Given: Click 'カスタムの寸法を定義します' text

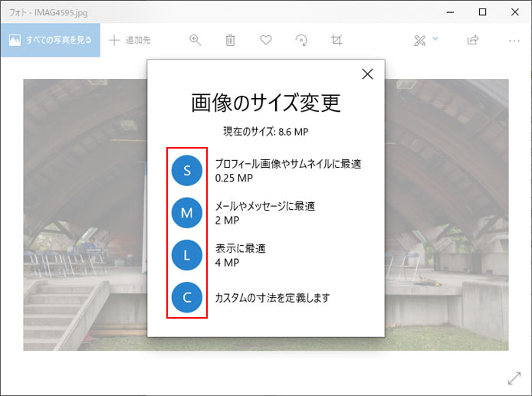Looking at the screenshot, I should coord(272,298).
